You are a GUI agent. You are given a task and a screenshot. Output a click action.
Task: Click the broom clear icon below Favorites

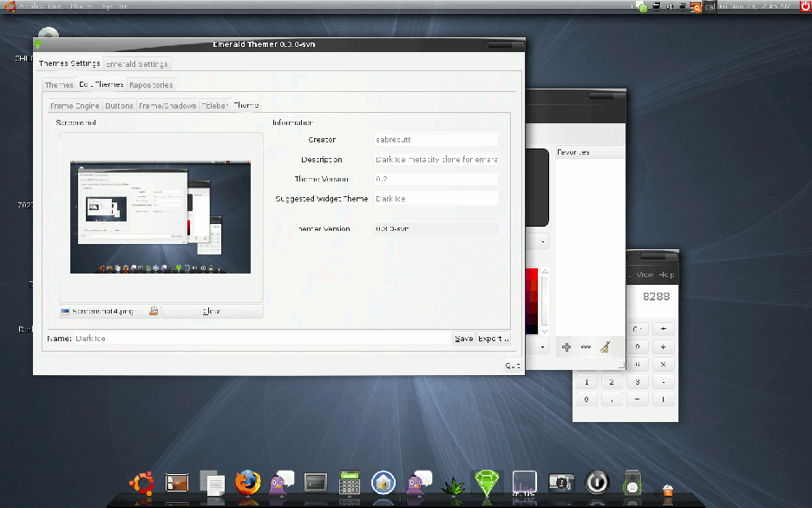605,346
